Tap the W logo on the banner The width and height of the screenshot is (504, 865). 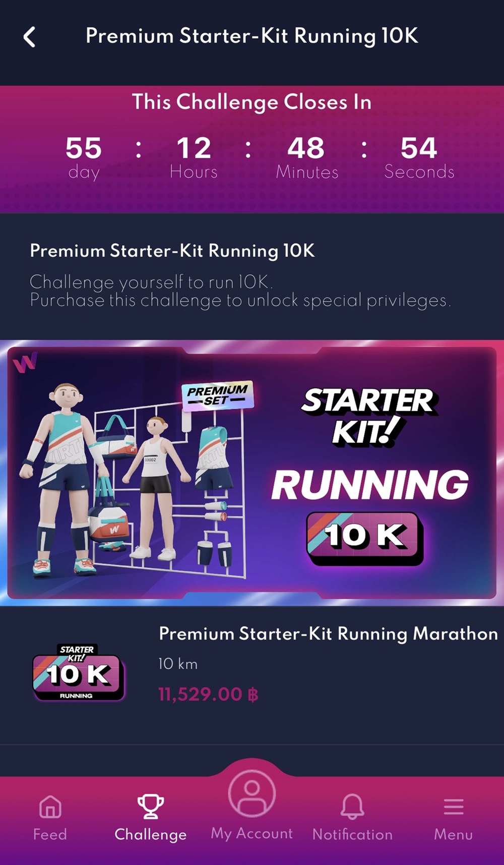(25, 363)
